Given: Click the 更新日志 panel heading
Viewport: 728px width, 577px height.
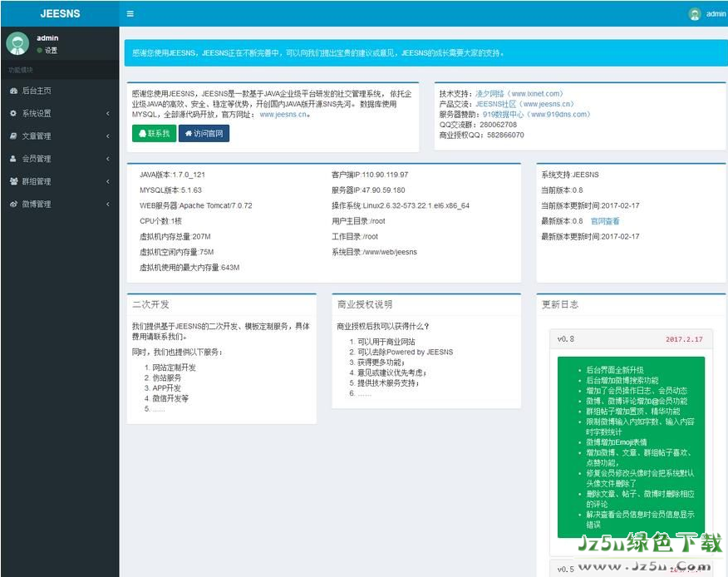Looking at the screenshot, I should (560, 305).
